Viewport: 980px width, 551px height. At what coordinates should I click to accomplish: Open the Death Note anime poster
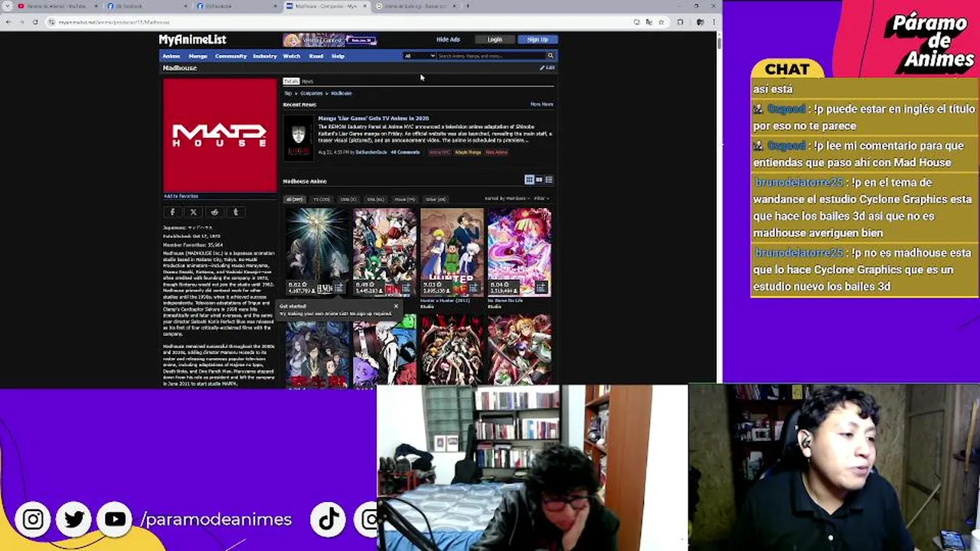tap(318, 252)
